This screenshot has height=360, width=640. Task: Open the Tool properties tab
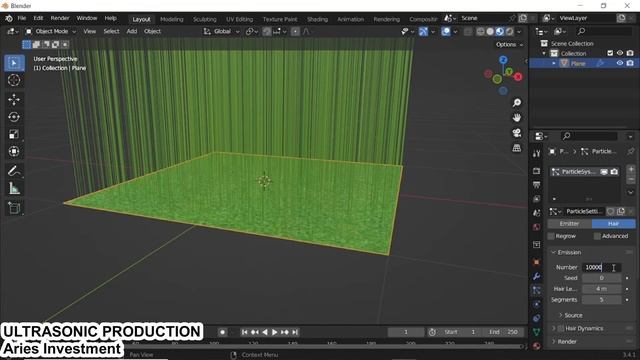[536, 153]
